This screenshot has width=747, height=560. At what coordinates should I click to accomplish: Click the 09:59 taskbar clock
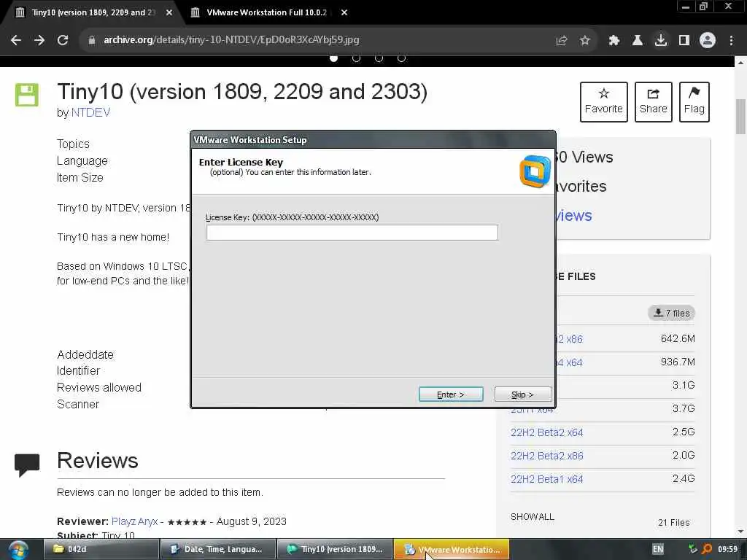coord(727,549)
